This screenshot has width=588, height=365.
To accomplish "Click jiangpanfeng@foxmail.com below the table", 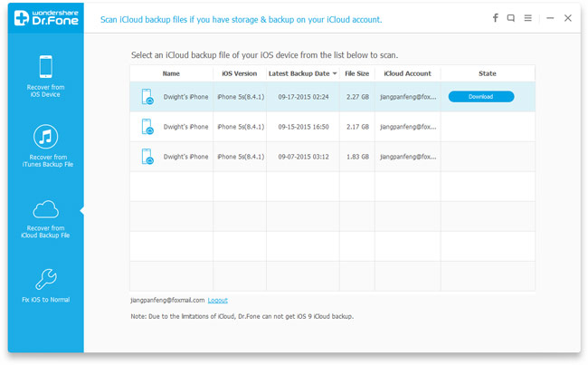I will click(x=167, y=300).
